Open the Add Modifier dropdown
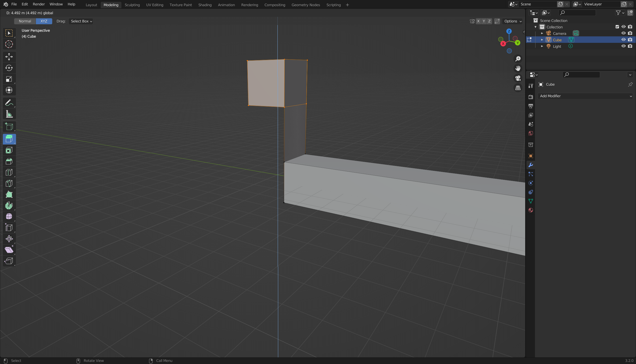 pos(585,96)
